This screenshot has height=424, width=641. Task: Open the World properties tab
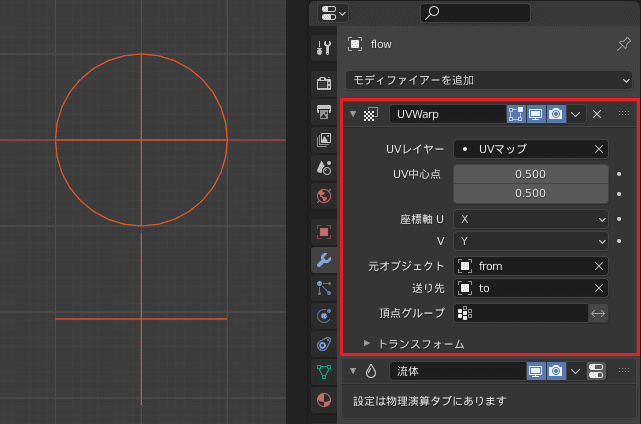(x=324, y=196)
